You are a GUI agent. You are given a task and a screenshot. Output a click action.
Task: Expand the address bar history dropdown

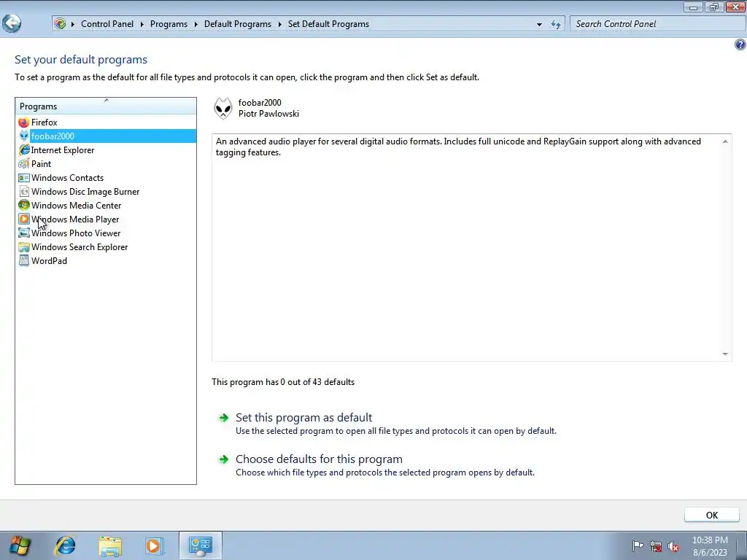[x=539, y=24]
